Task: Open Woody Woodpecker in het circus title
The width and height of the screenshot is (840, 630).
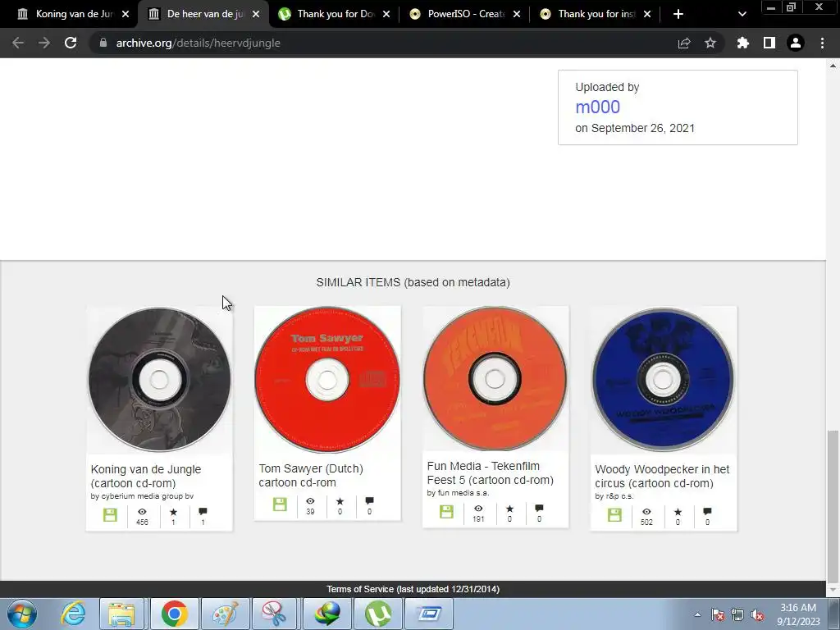Action: pyautogui.click(x=662, y=477)
